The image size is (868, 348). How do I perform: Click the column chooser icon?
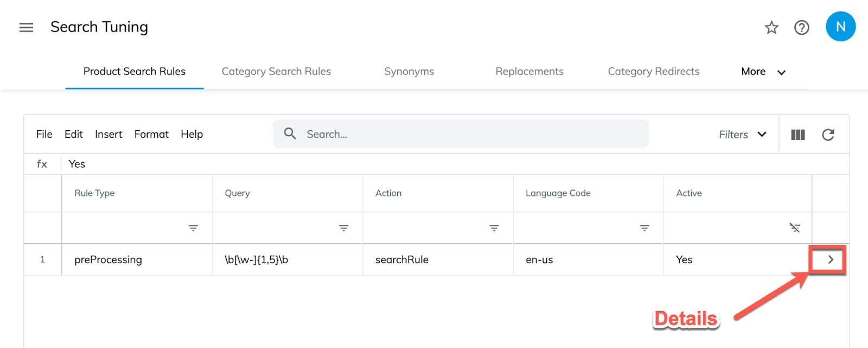797,135
